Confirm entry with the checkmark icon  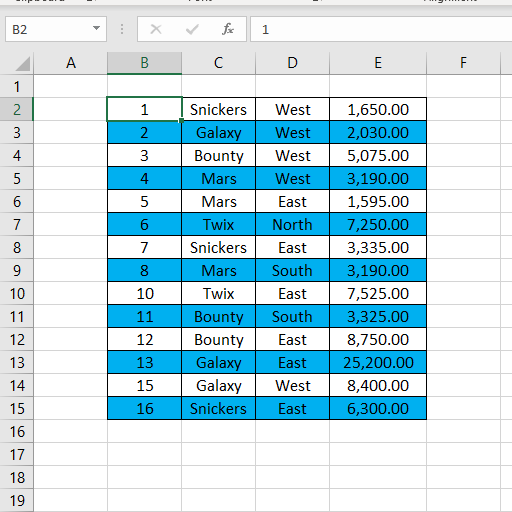click(x=192, y=29)
